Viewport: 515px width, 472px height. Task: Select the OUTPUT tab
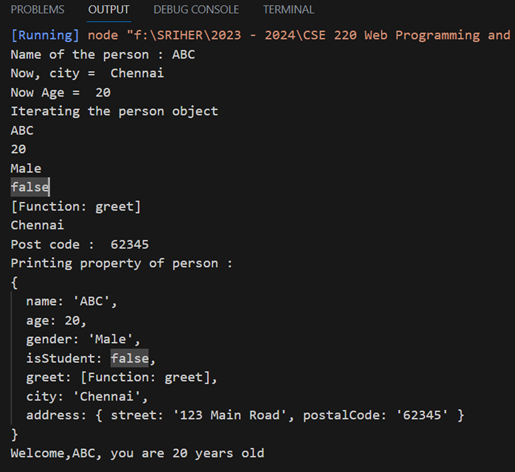pos(109,10)
